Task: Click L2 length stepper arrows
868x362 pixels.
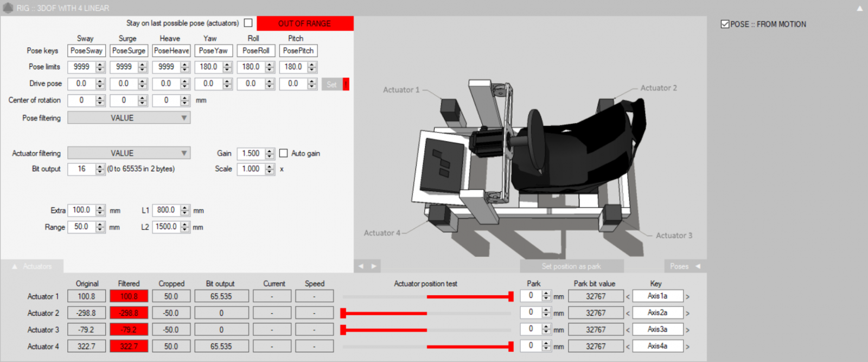Action: pyautogui.click(x=184, y=227)
